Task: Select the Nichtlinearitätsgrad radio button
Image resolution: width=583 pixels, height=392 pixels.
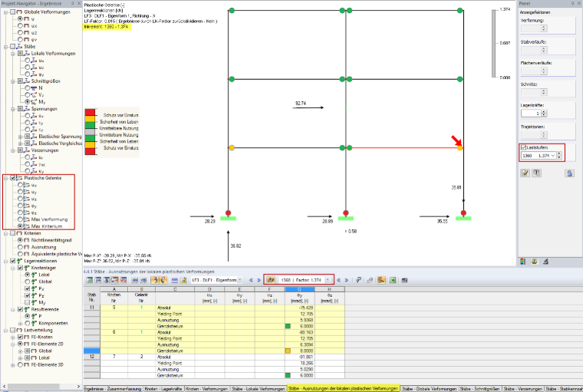Action: click(21, 240)
